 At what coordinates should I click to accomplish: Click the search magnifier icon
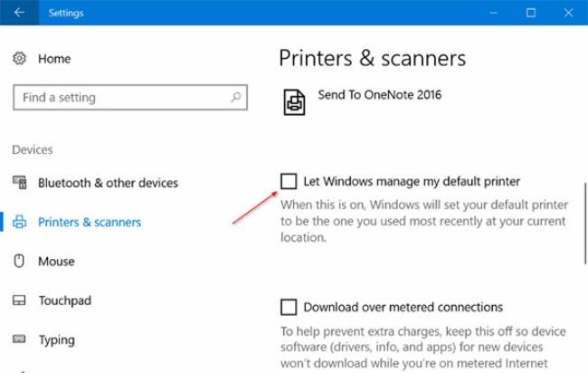click(235, 97)
